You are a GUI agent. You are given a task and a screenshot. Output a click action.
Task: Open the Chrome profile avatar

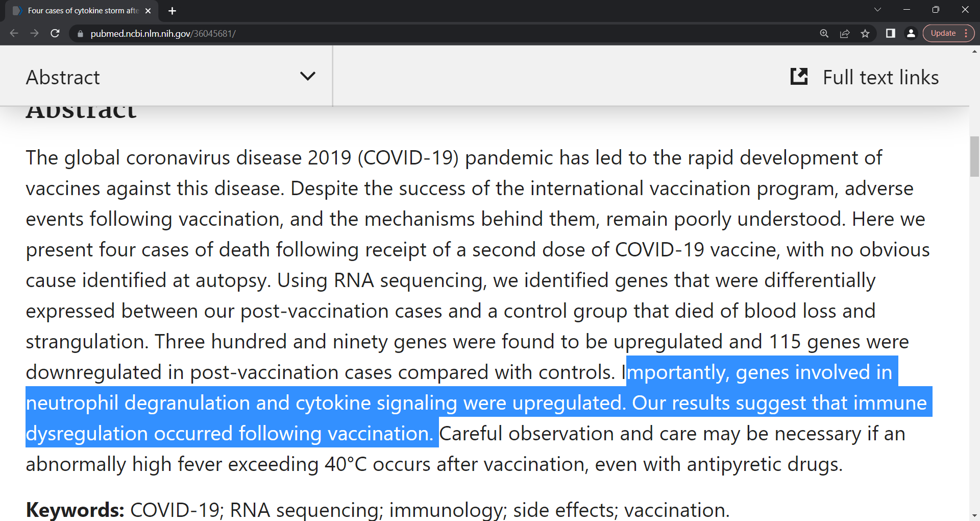click(x=911, y=33)
